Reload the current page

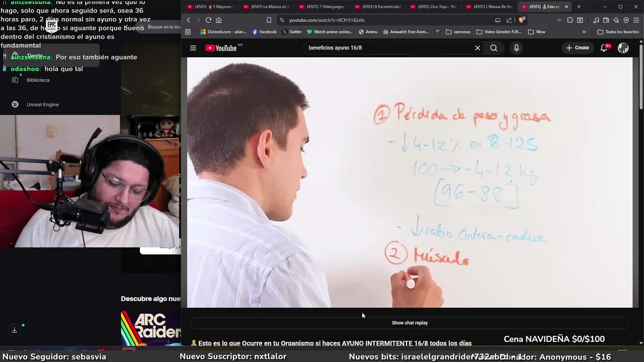pos(208,20)
